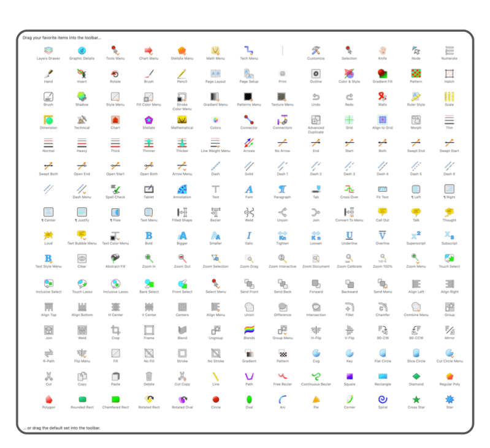This screenshot has width=490, height=448.
Task: Select the Thought bubble icon
Action: point(450,212)
